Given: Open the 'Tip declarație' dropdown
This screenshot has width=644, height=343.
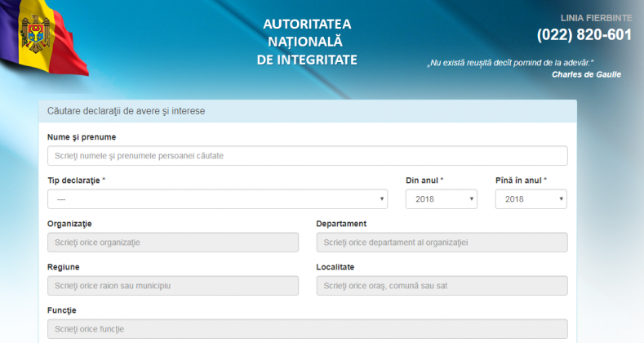Looking at the screenshot, I should [x=218, y=199].
